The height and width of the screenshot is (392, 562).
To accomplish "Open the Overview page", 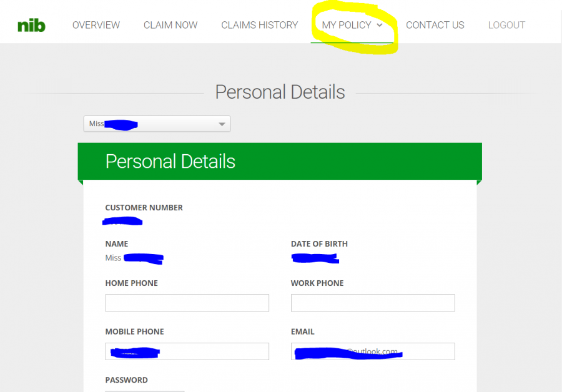I will [x=96, y=25].
